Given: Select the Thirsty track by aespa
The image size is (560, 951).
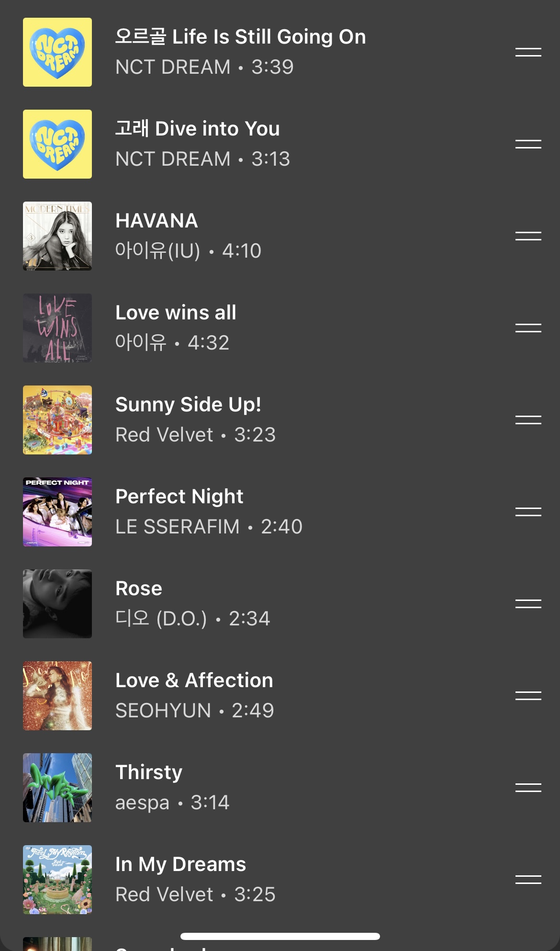Looking at the screenshot, I should tap(280, 788).
